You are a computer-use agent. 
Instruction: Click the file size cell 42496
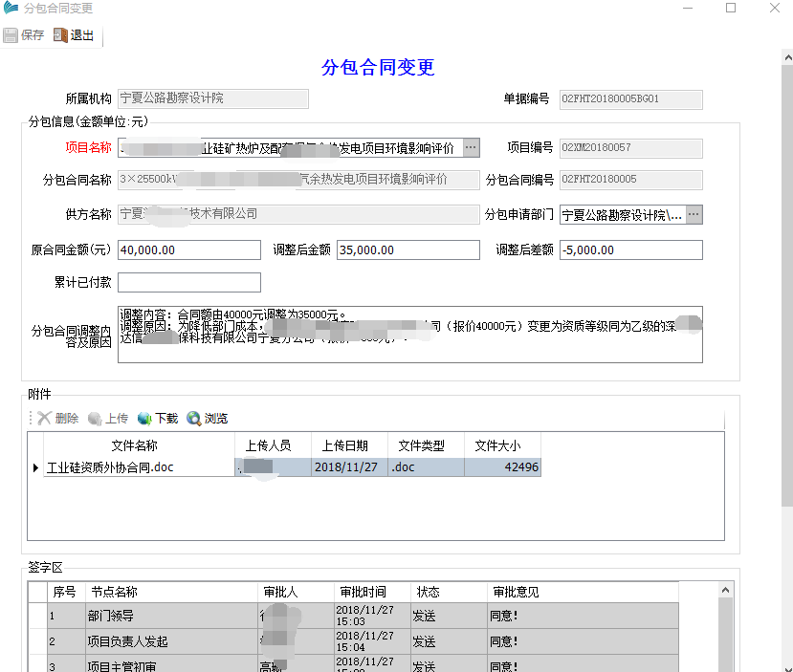point(502,467)
